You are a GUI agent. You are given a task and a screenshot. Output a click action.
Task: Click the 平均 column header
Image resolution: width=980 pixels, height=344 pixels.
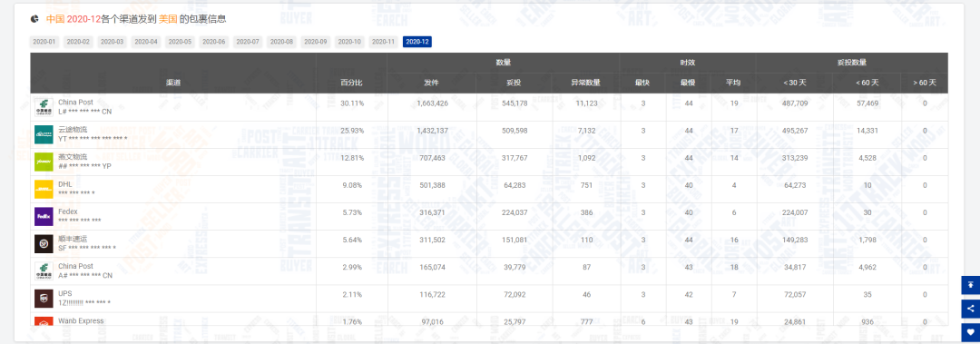pyautogui.click(x=733, y=83)
